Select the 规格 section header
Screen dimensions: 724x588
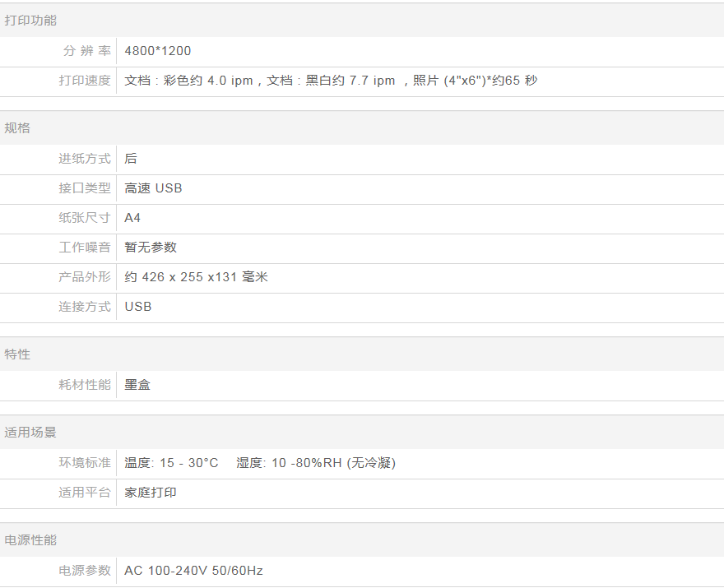tap(17, 128)
